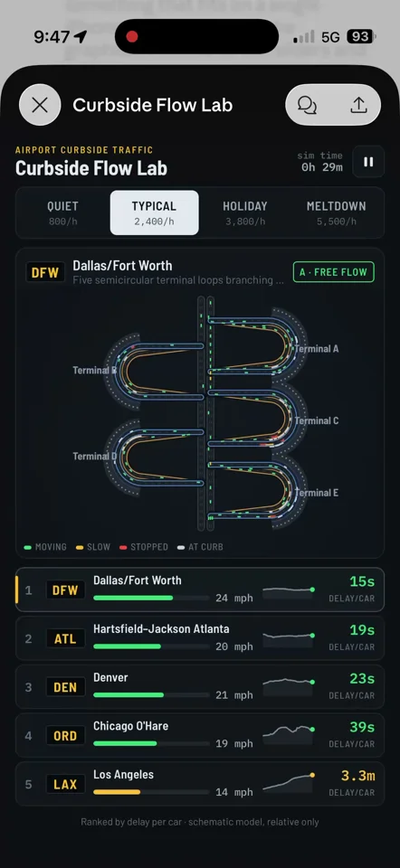This screenshot has height=868, width=400.
Task: Open the ATL airport code badge
Action: pos(65,639)
